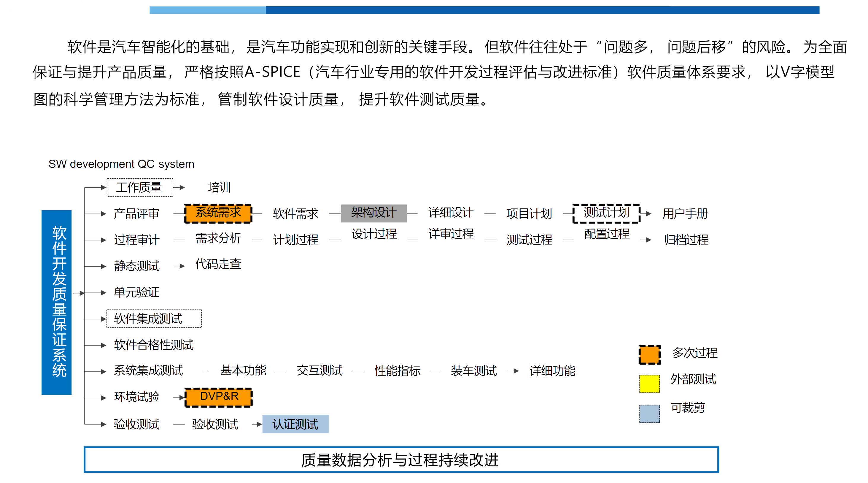Click the SW development QC system heading

point(121,164)
